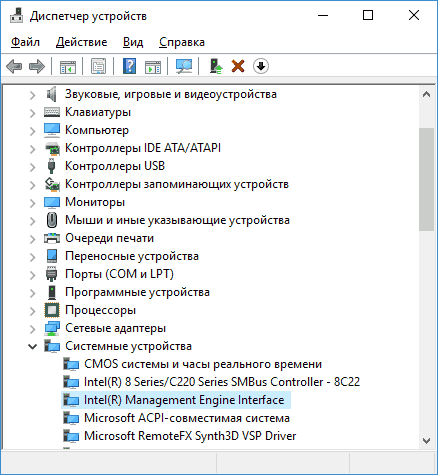Click the network icon beside Сетевые адаптеры
The width and height of the screenshot is (438, 475).
52,328
